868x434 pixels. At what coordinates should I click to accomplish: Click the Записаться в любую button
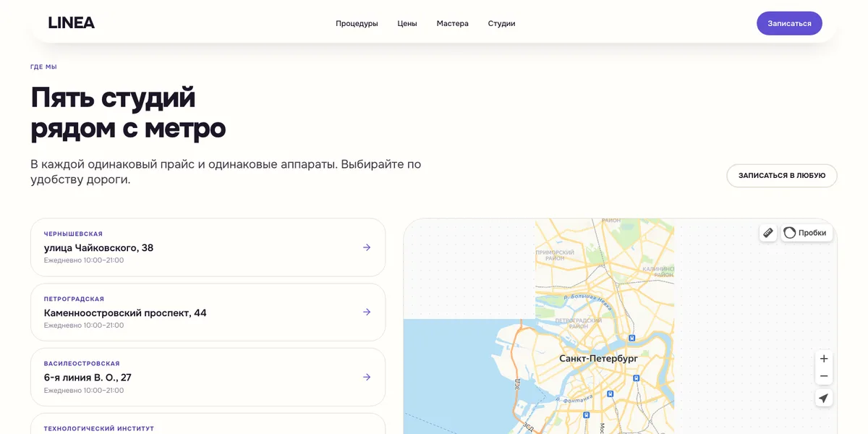pos(782,176)
